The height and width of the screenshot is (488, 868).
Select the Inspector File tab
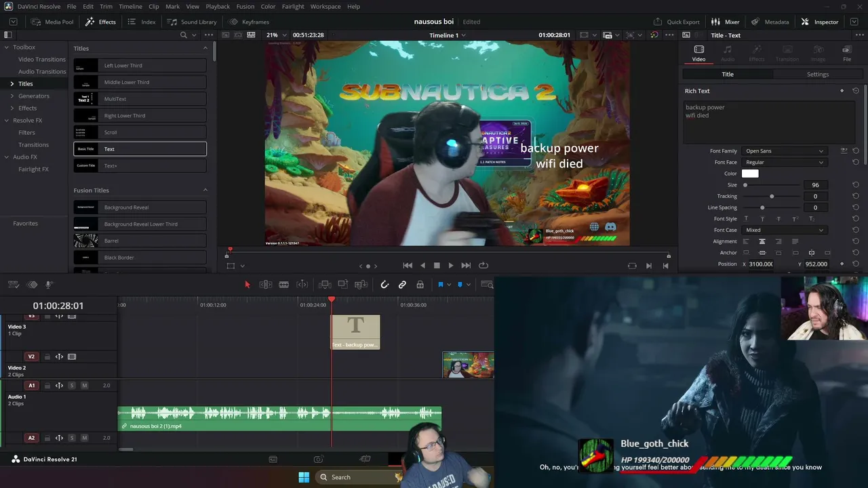[x=847, y=54]
